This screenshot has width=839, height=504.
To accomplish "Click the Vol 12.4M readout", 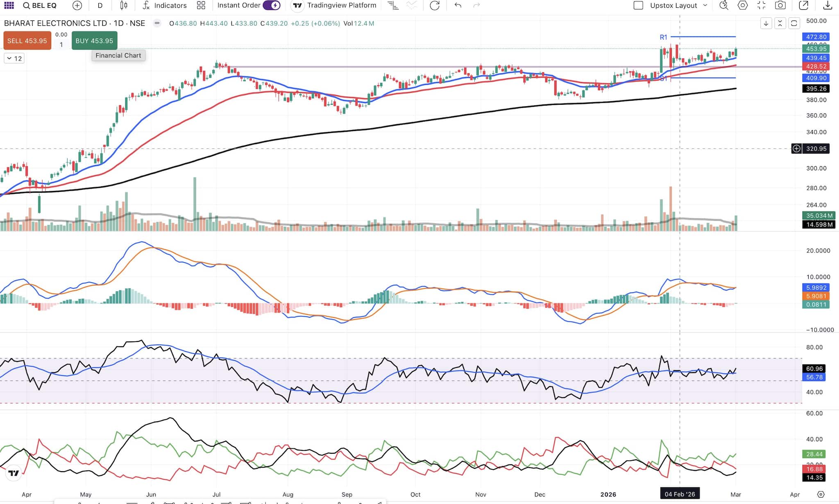I will point(359,23).
